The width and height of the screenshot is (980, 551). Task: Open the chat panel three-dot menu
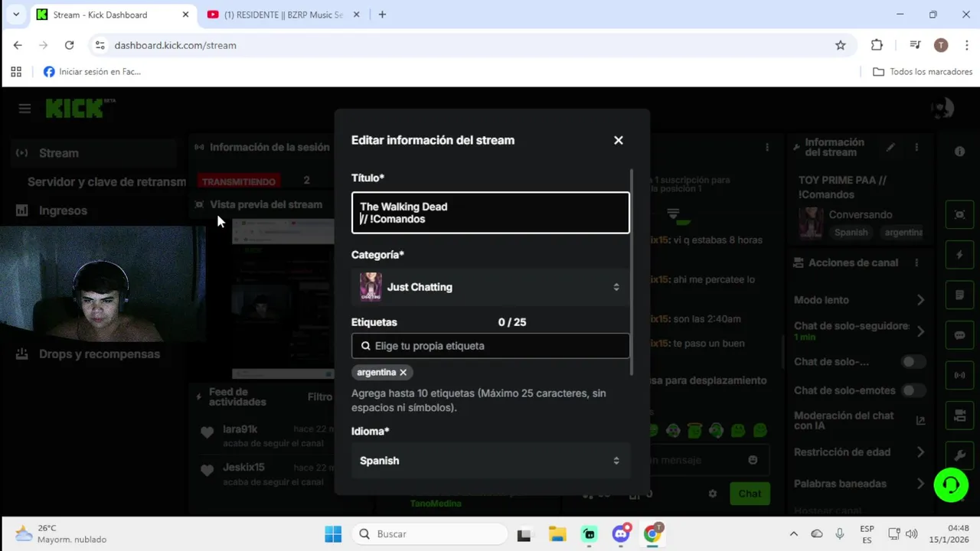767,147
